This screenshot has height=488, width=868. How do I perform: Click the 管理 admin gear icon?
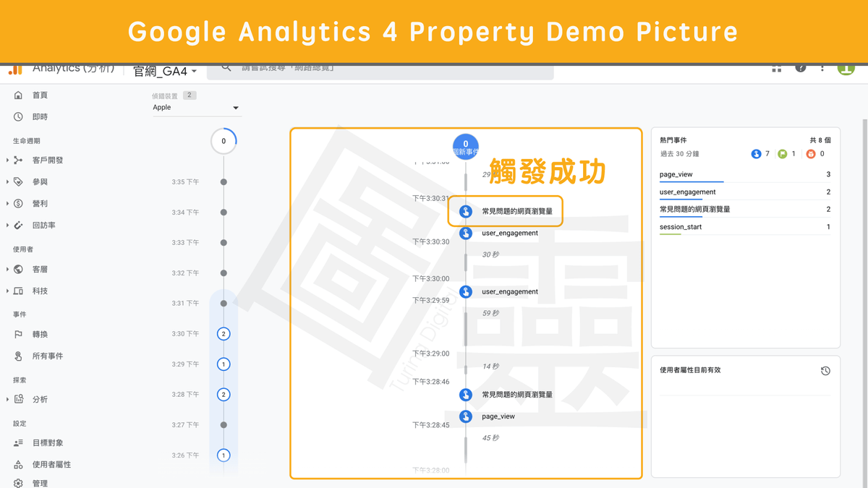[x=18, y=483]
